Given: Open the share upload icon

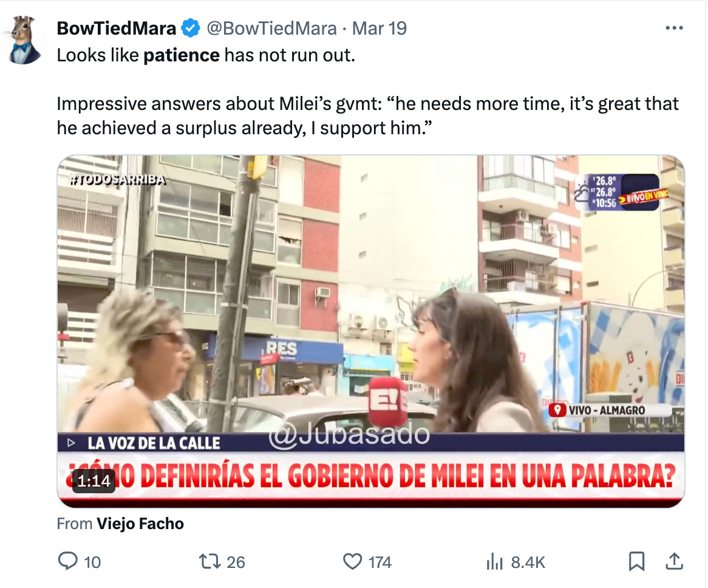Looking at the screenshot, I should [674, 561].
